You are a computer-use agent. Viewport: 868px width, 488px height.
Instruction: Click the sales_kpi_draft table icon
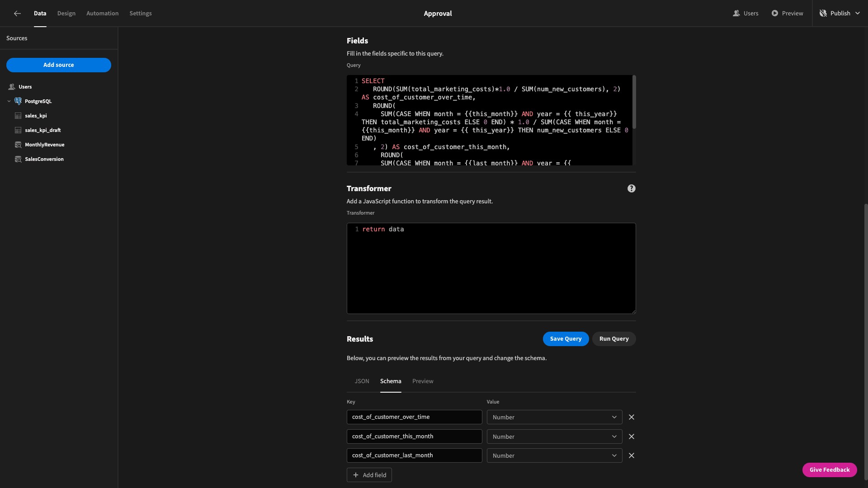click(x=18, y=130)
